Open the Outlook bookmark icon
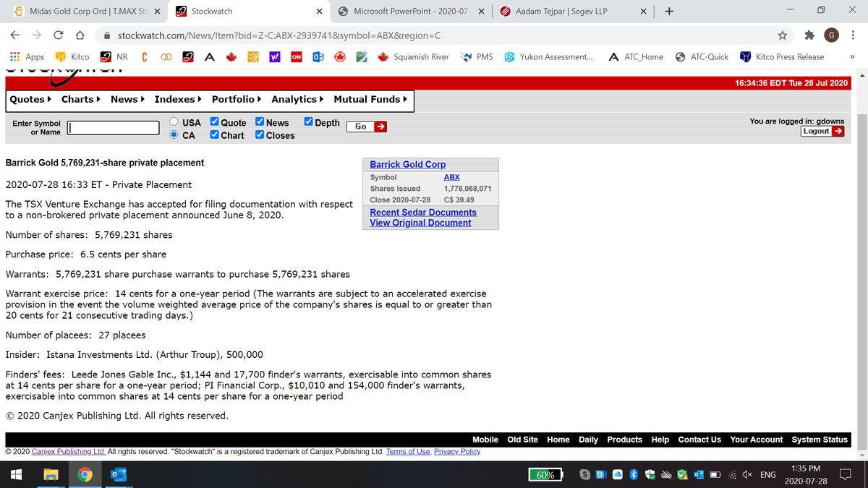 point(317,56)
